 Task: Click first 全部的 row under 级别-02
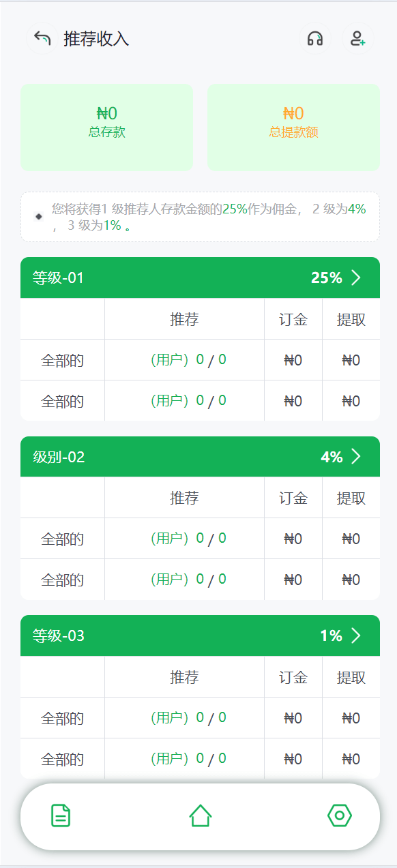(x=200, y=539)
